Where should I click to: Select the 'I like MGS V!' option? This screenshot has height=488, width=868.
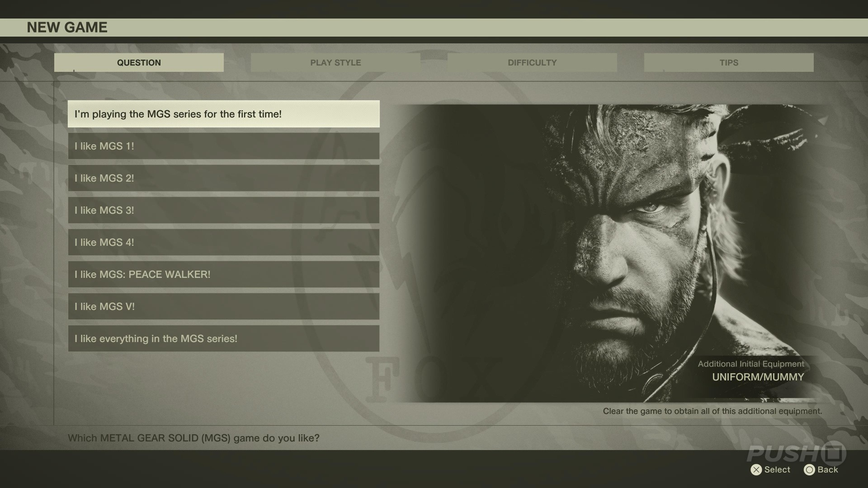tap(223, 306)
